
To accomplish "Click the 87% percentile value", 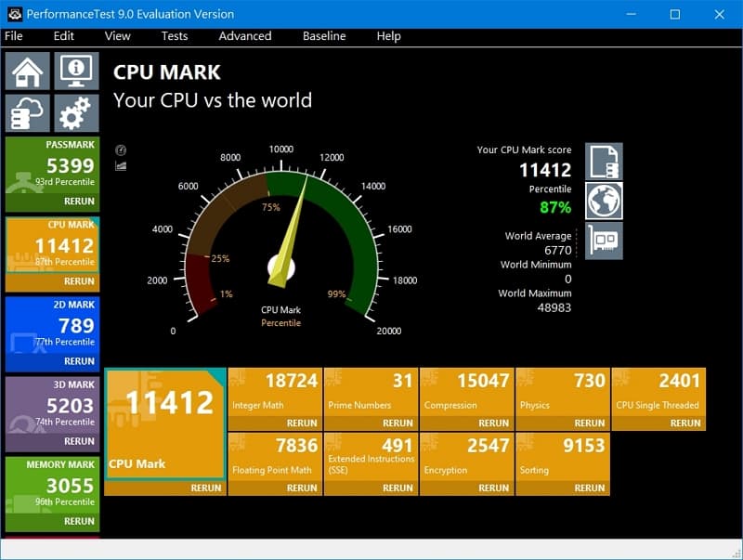I will (x=555, y=207).
